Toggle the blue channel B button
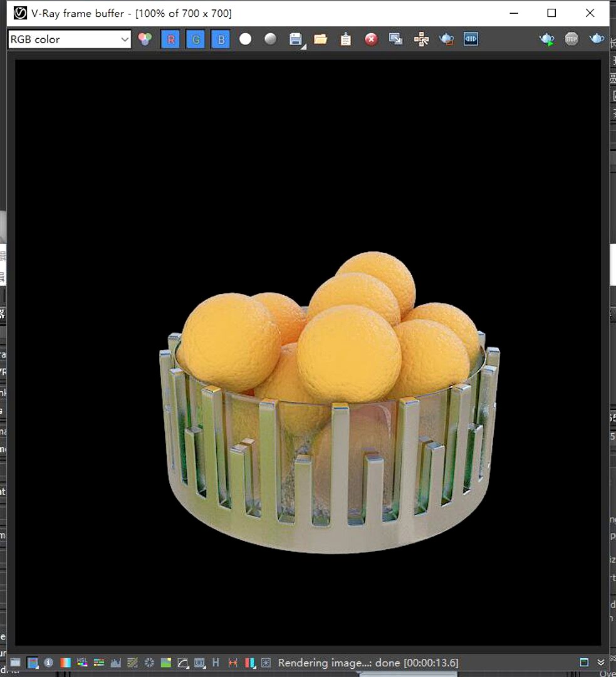The width and height of the screenshot is (616, 677). [x=221, y=39]
